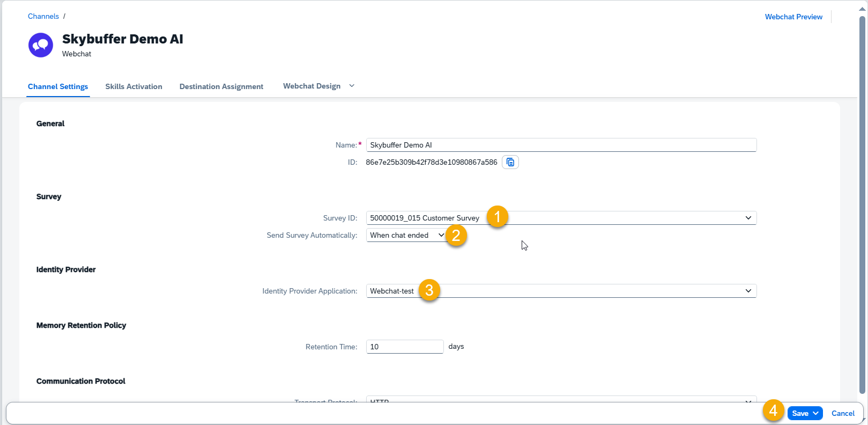
Task: Click the Memory Retention Policy heading
Action: coord(81,325)
